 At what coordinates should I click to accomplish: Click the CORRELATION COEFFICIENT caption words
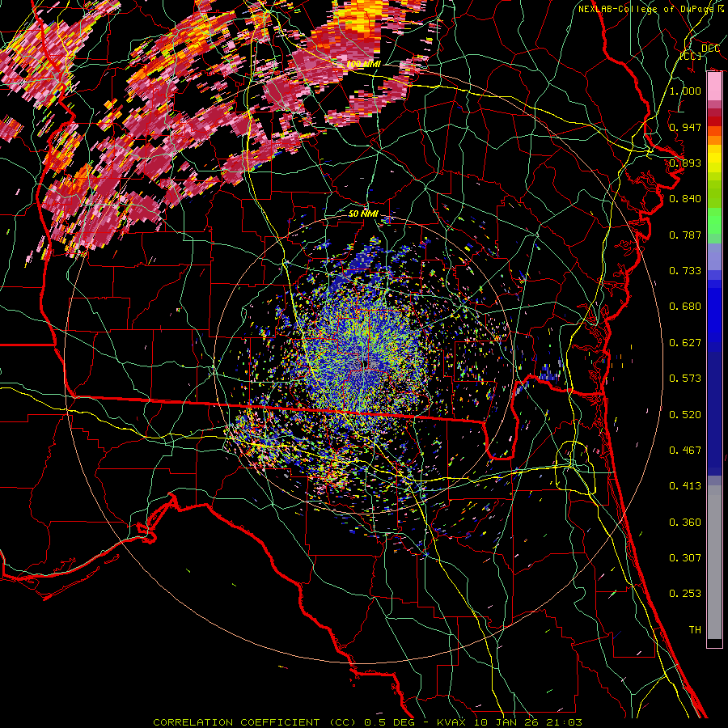point(236,722)
